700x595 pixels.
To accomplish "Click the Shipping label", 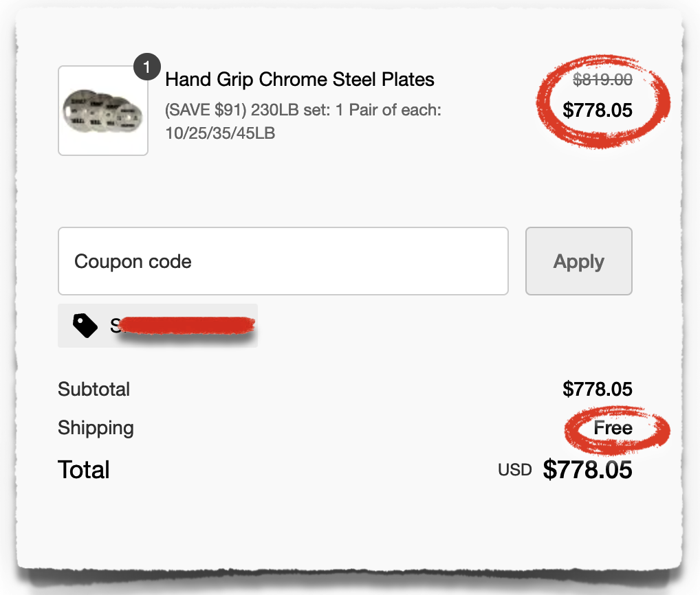I will [96, 427].
